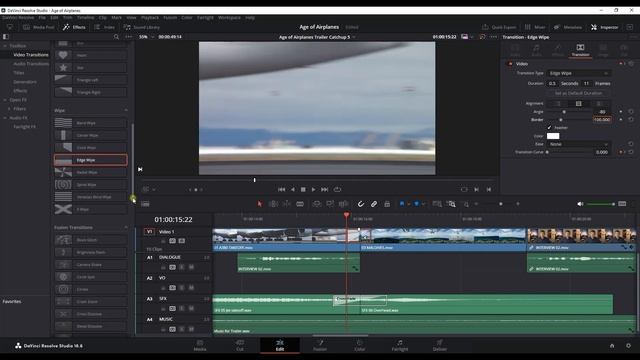This screenshot has width=640, height=360.
Task: Switch to the Cut page
Action: [x=240, y=345]
